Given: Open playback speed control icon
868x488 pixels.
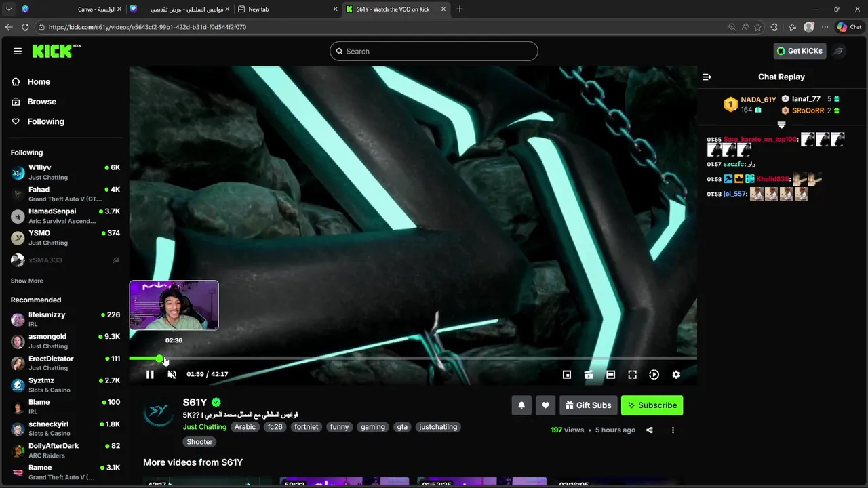Looking at the screenshot, I should (654, 374).
